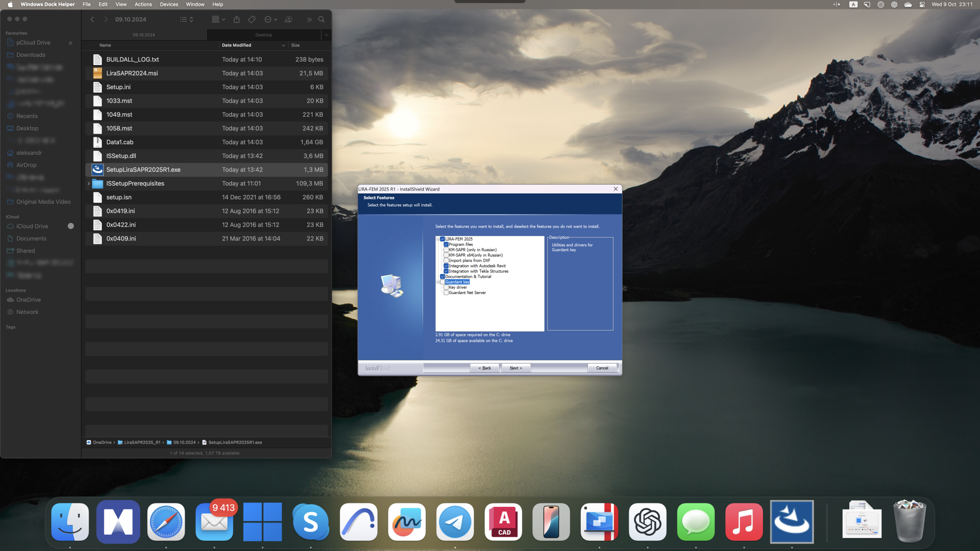Collapse the LIRA-FEM 2025 tree node
This screenshot has width=980, height=551.
click(438, 239)
